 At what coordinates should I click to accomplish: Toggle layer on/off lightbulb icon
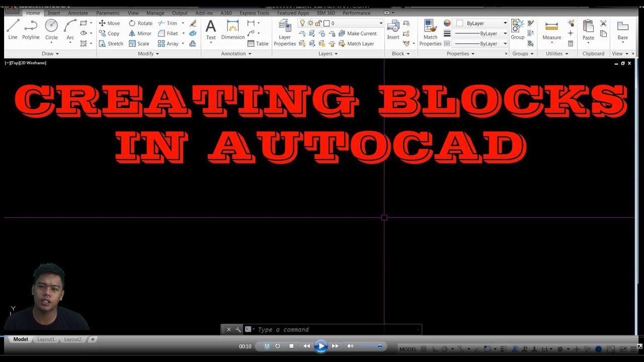[302, 23]
